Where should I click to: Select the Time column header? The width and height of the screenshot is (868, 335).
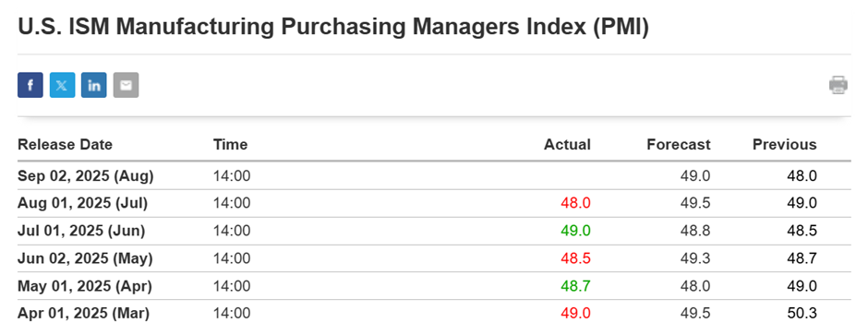click(x=230, y=145)
